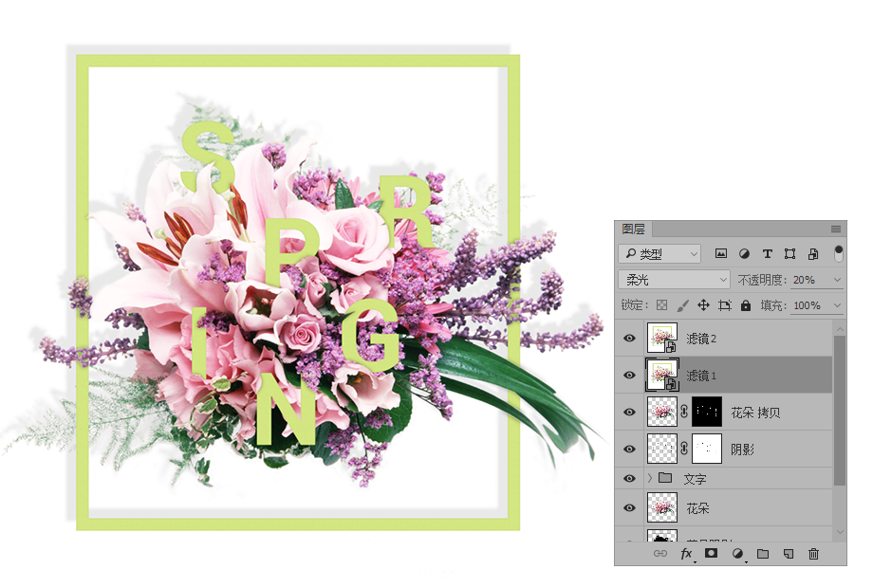Toggle visibility of 文字 group
The width and height of the screenshot is (873, 588).
pyautogui.click(x=629, y=478)
